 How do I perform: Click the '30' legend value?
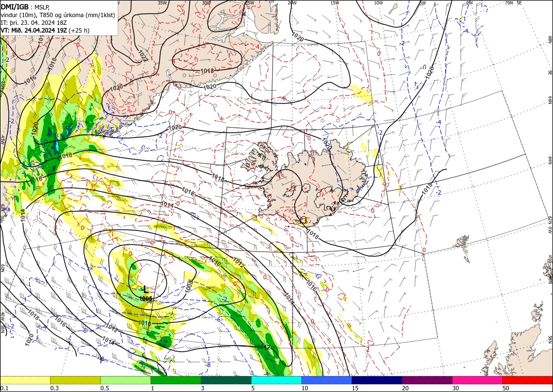click(456, 388)
